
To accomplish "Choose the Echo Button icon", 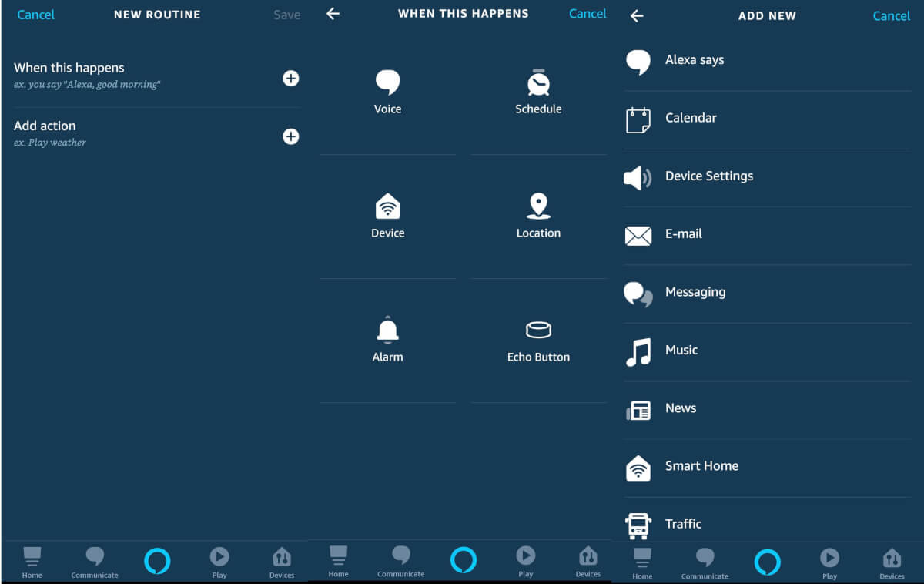I will (x=538, y=330).
